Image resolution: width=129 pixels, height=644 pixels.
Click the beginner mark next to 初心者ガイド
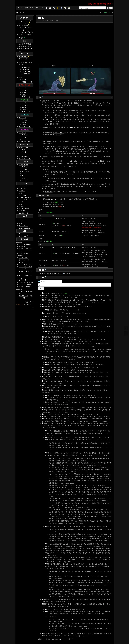coord(29,56)
